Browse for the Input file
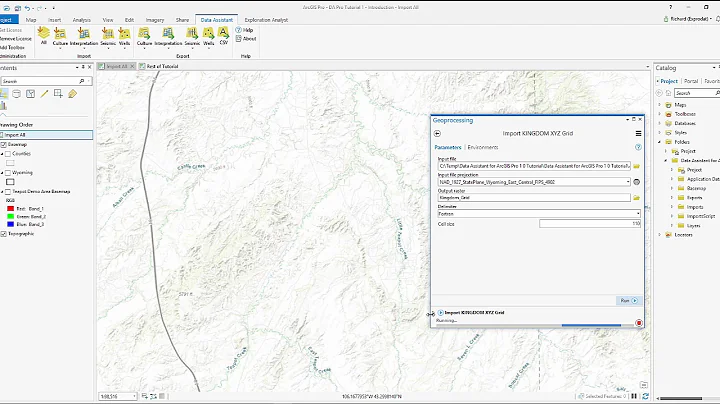 [636, 166]
